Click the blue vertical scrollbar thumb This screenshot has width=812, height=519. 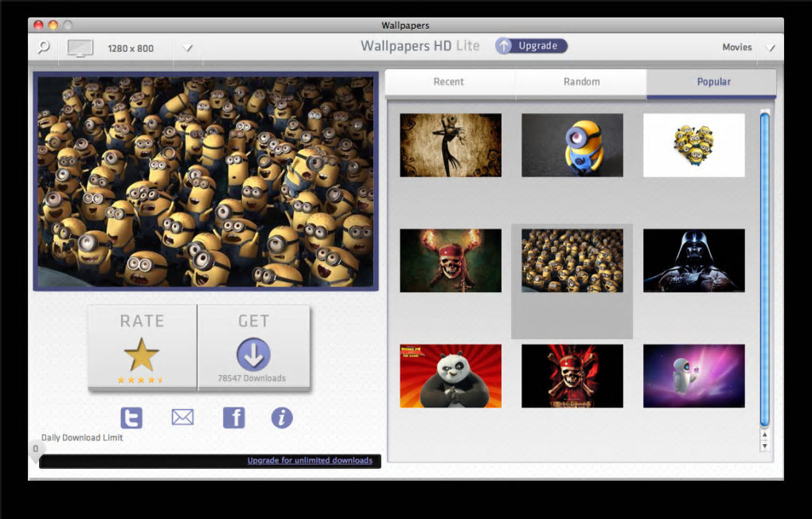[x=764, y=268]
